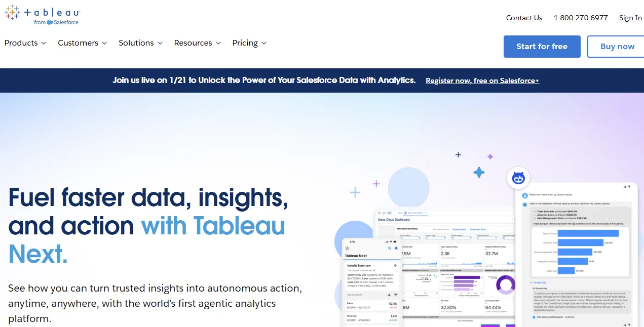Click the search magnifier in the mobile mockup

390,248
